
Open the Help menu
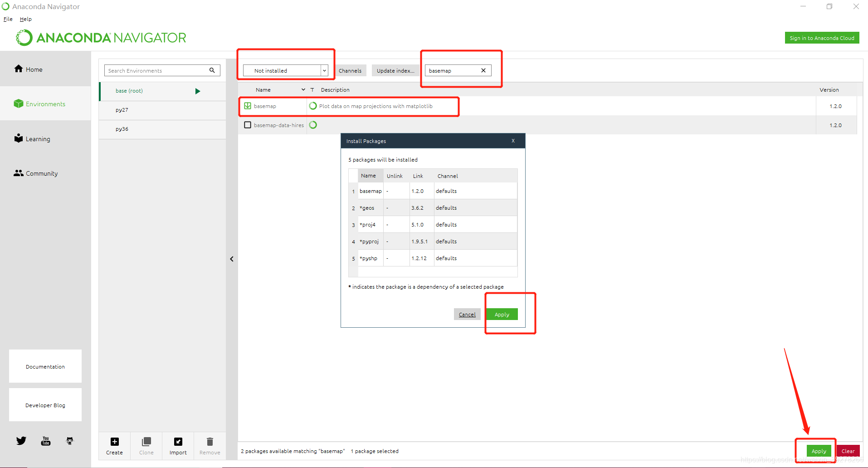[25, 19]
